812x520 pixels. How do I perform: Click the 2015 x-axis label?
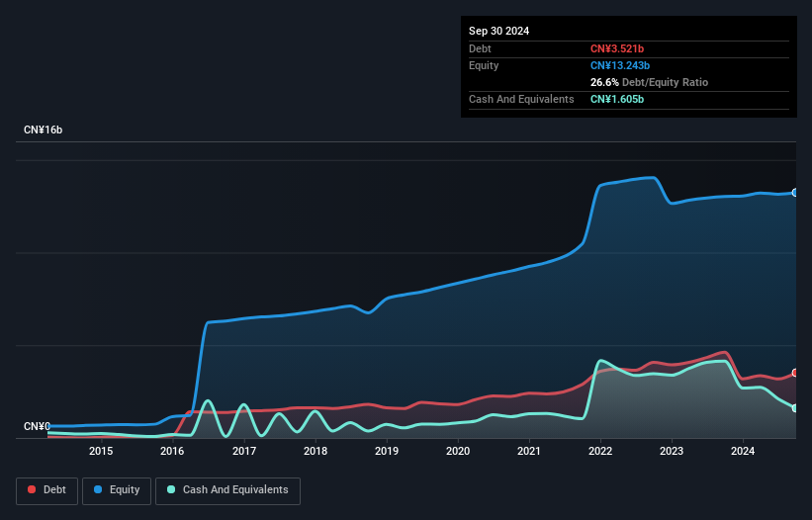pos(101,451)
